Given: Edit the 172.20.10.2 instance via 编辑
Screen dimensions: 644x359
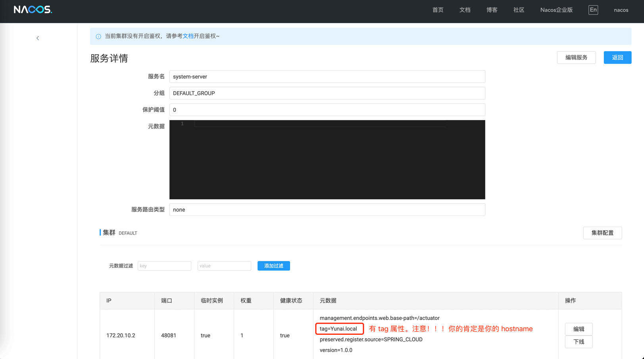Looking at the screenshot, I should point(579,329).
